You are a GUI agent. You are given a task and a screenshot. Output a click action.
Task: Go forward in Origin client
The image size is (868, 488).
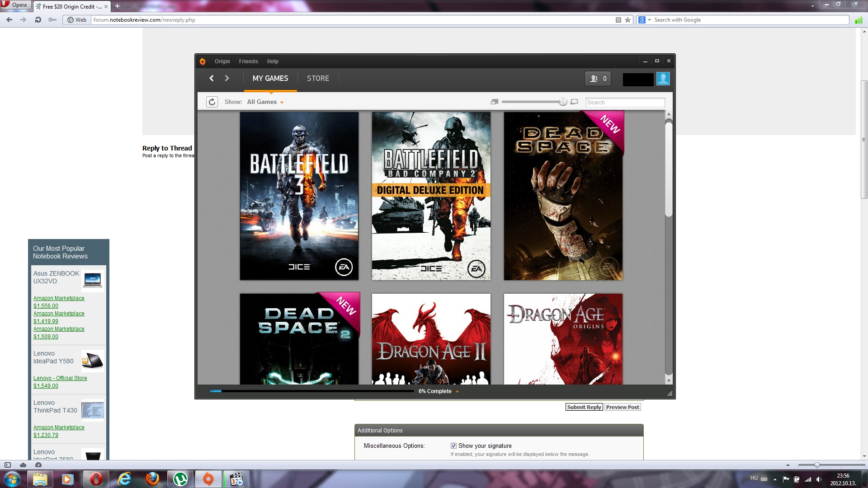pyautogui.click(x=227, y=78)
